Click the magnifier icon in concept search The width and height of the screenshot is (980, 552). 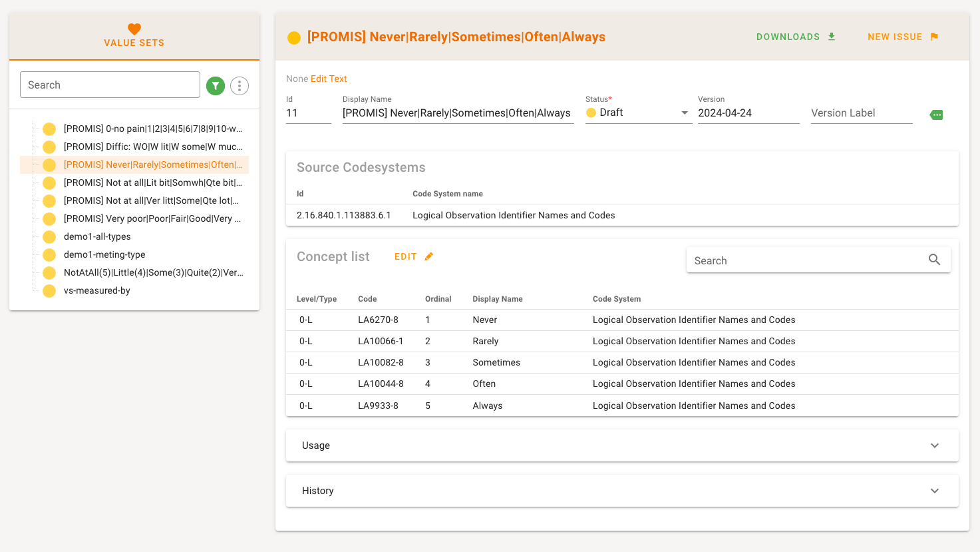point(934,260)
